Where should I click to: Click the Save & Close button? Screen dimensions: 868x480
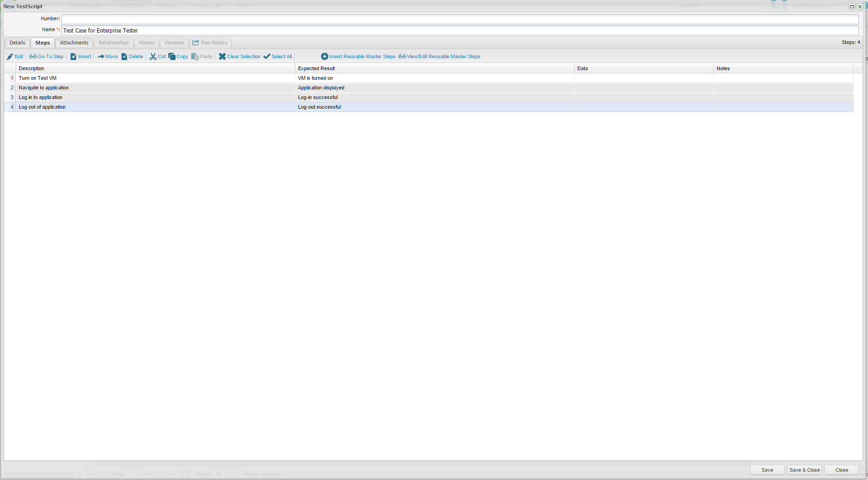(x=804, y=470)
